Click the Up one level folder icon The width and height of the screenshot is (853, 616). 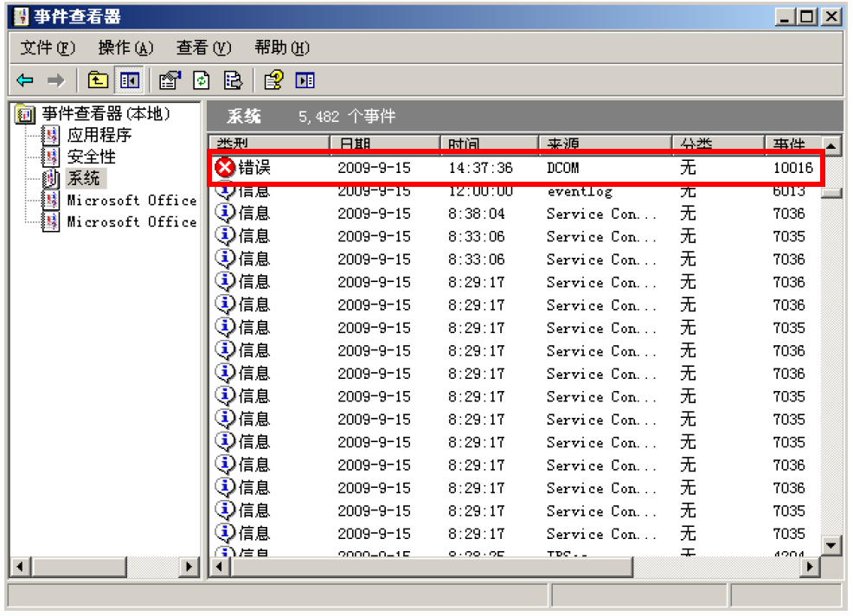(x=98, y=80)
